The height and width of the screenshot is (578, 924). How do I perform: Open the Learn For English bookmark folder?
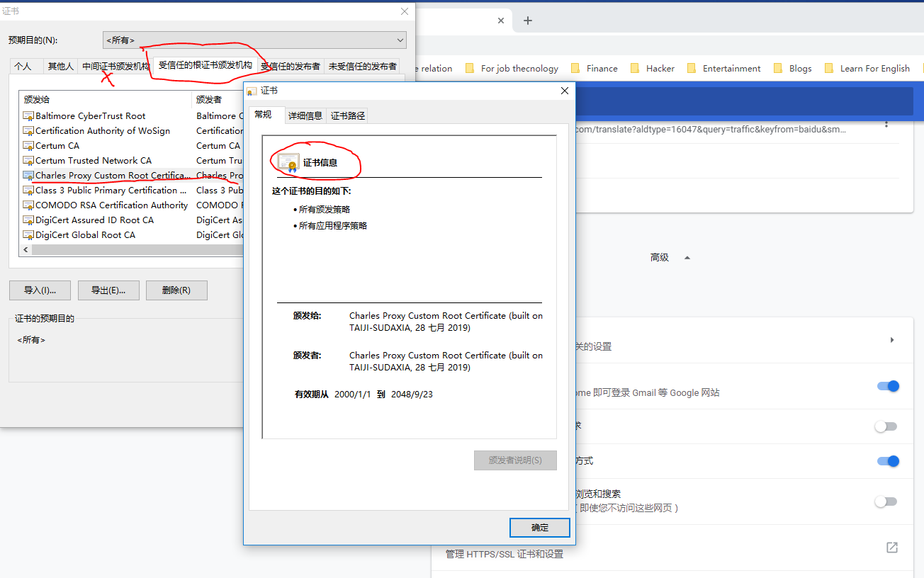click(867, 69)
